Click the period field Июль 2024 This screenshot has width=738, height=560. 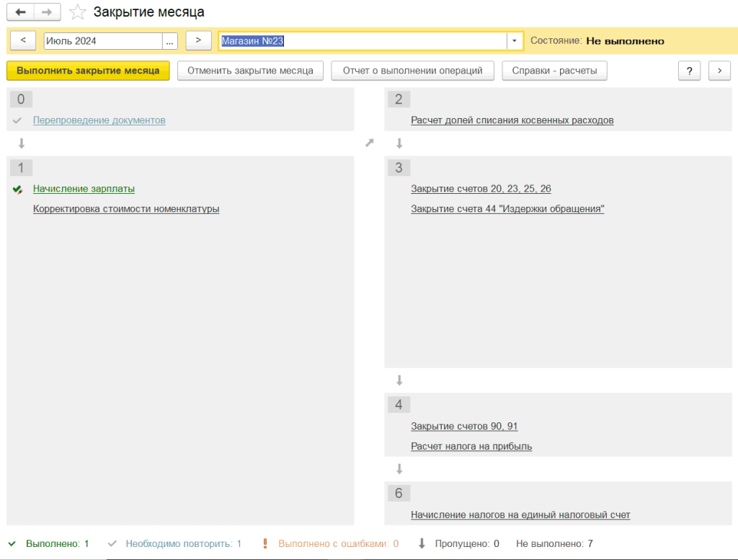[x=103, y=41]
